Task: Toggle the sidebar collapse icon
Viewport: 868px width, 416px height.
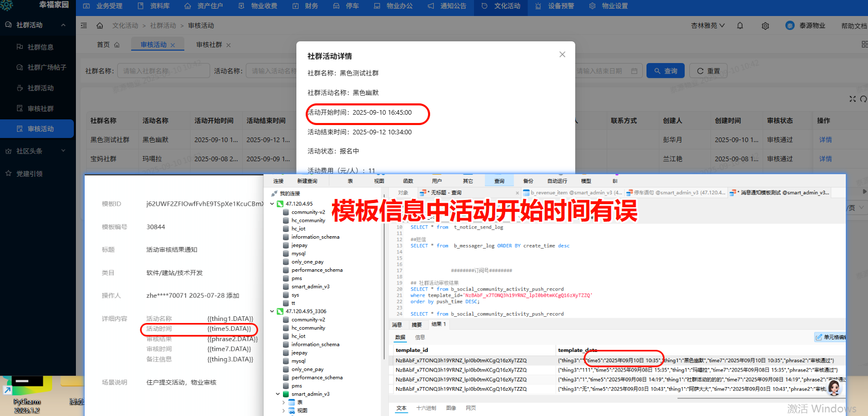Action: click(84, 25)
